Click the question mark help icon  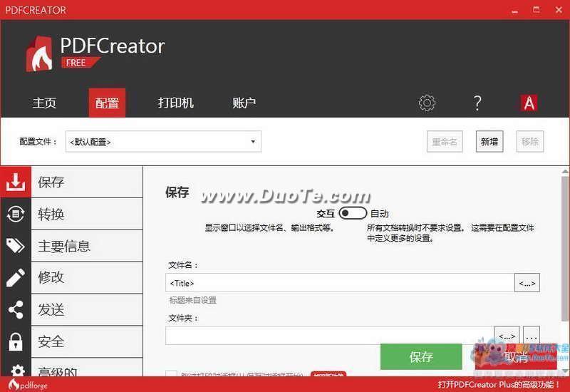[477, 103]
